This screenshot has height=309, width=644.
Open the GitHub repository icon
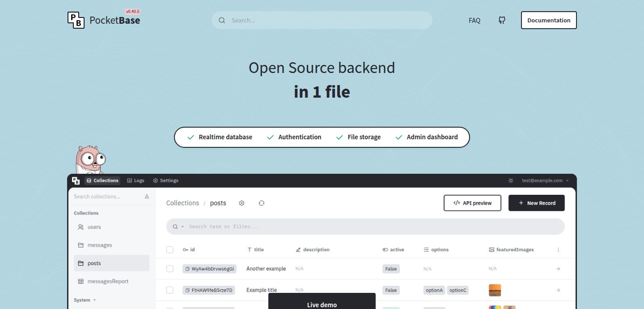pyautogui.click(x=502, y=20)
